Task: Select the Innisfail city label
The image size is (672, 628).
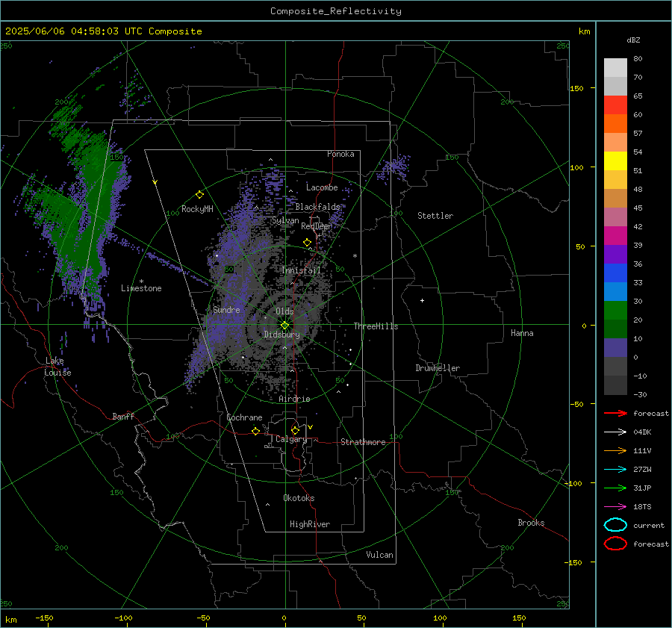Action: [301, 270]
